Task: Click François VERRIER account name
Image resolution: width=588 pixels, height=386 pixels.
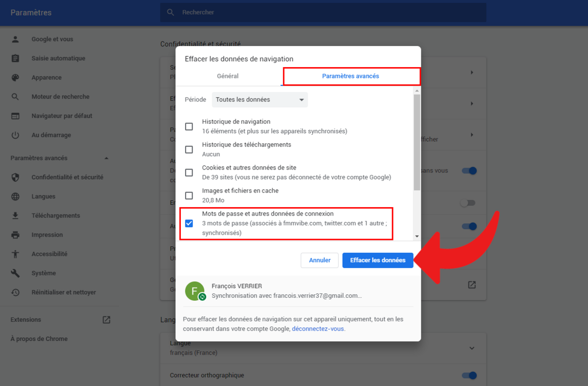Action: [237, 286]
